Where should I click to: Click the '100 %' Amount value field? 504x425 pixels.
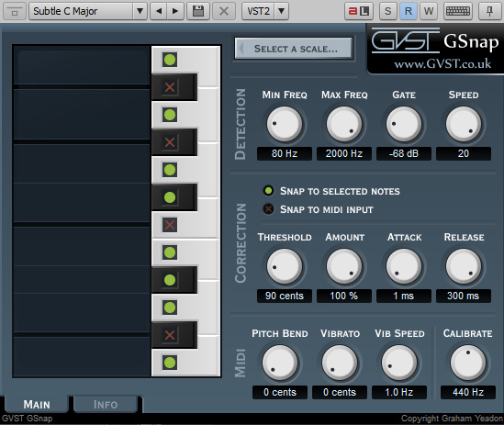coord(344,296)
